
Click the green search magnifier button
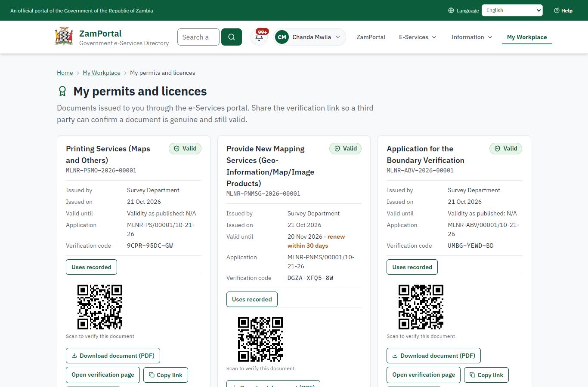[232, 37]
